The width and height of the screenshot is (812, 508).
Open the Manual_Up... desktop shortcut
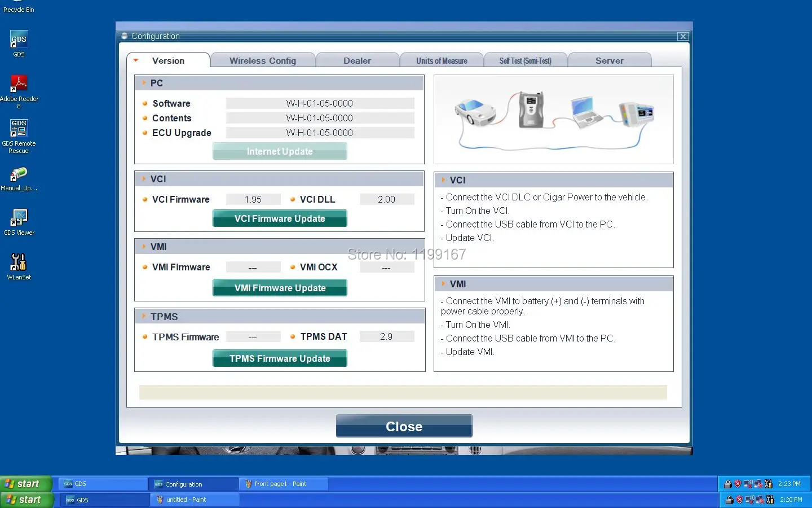(19, 174)
